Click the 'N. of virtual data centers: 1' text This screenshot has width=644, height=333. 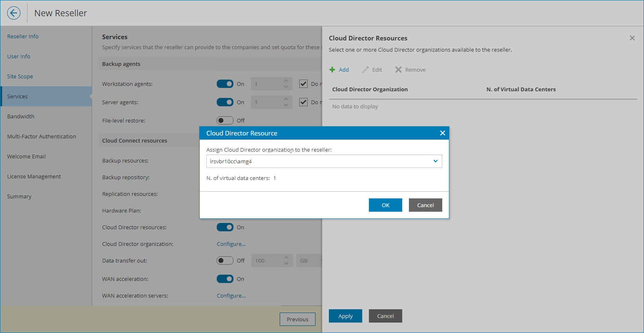click(241, 178)
